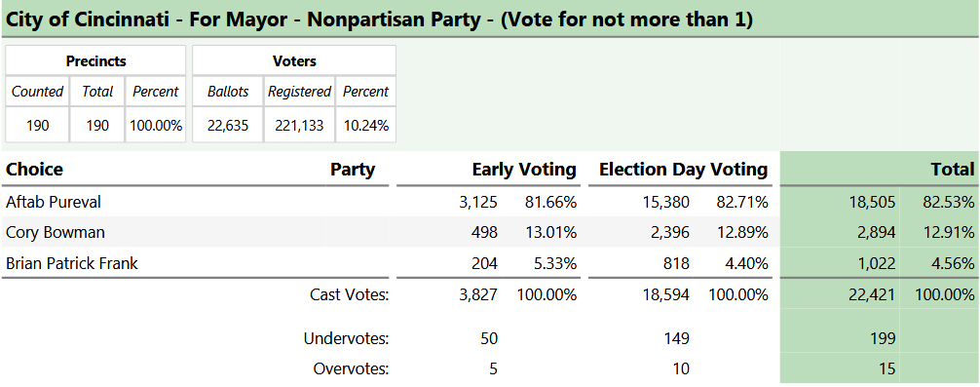Viewport: 980px width, 387px height.
Task: Click the Ballots value 22,635
Action: (228, 126)
